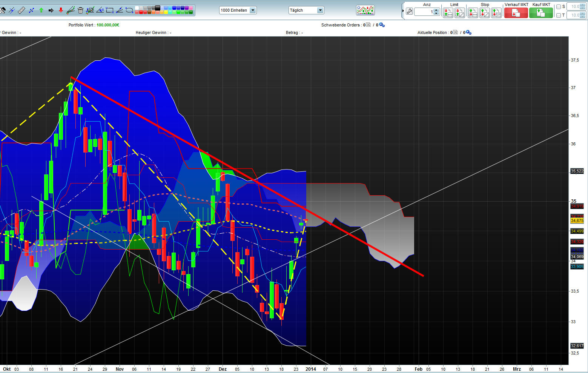This screenshot has width=588, height=373.
Task: Pick the pink color swatch
Action: [190, 8]
